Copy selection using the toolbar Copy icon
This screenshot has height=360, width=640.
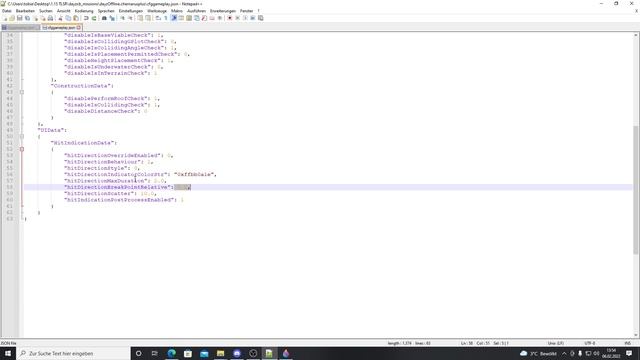click(x=68, y=18)
